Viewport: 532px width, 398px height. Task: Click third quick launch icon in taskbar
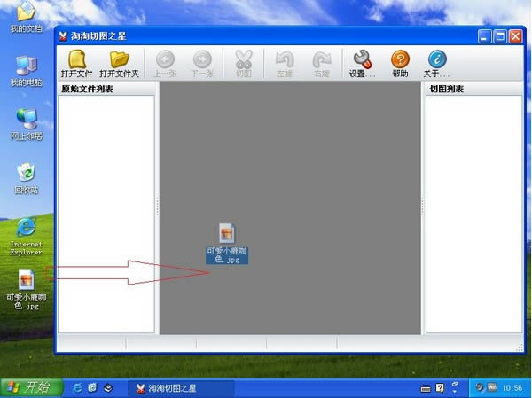(x=108, y=388)
